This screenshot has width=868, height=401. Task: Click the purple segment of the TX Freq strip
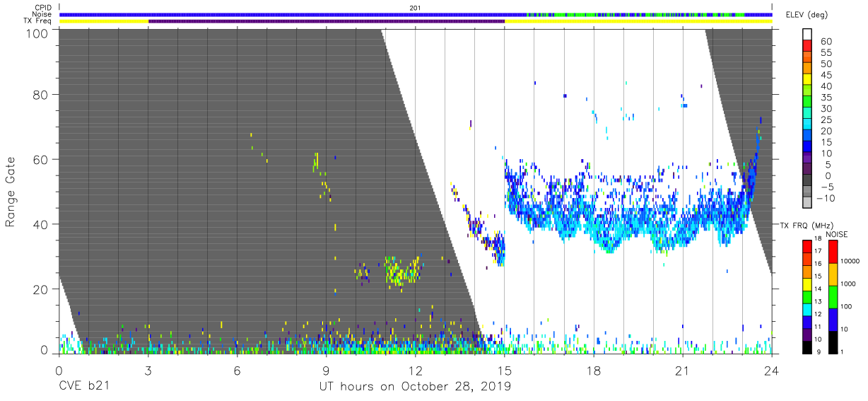[327, 21]
